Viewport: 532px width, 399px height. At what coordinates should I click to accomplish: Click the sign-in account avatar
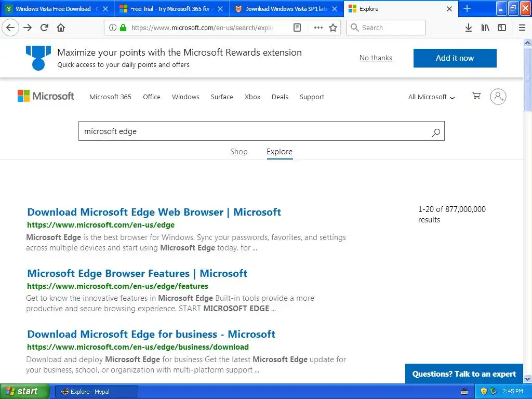tap(498, 97)
